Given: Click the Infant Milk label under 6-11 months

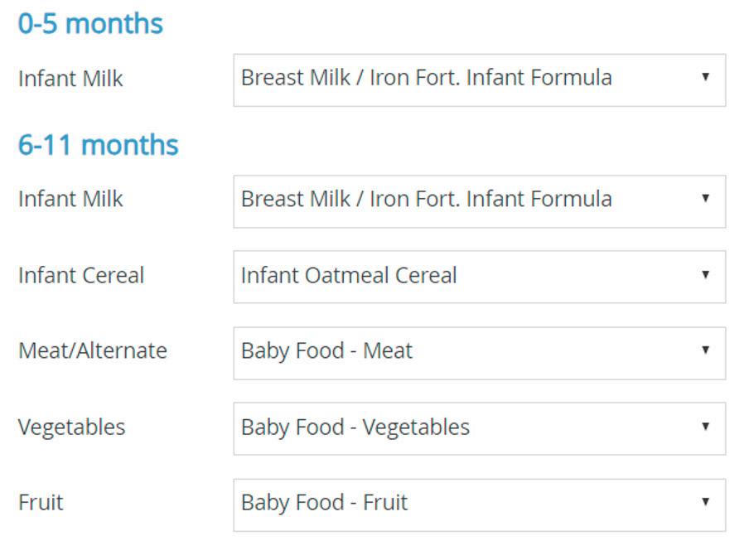Looking at the screenshot, I should (x=70, y=199).
